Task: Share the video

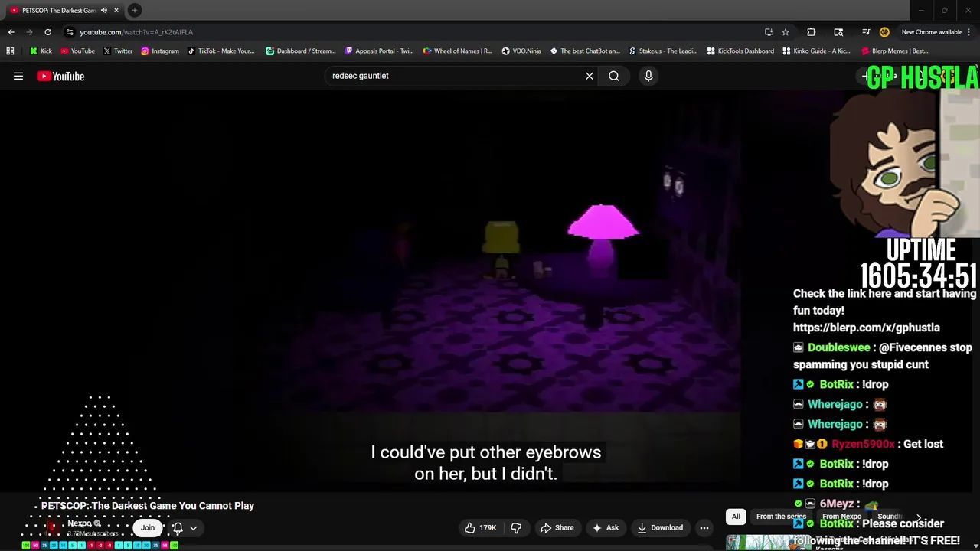Action: click(x=557, y=527)
